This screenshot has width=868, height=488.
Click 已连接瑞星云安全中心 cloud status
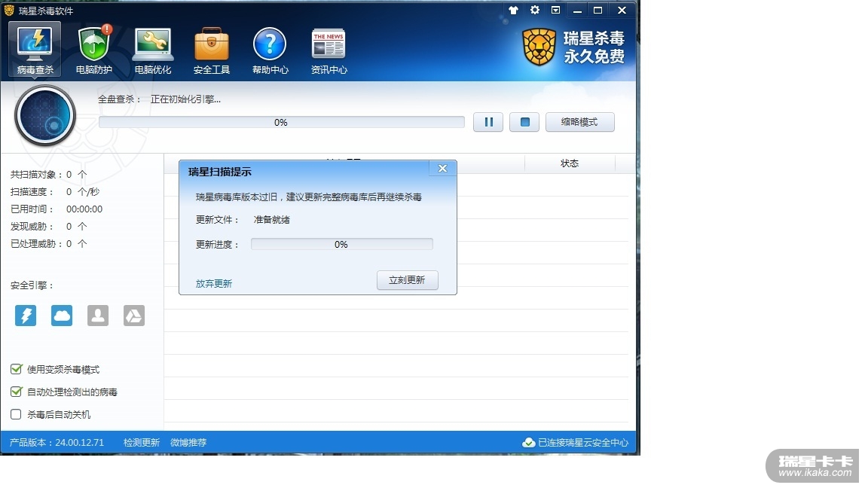pos(576,443)
